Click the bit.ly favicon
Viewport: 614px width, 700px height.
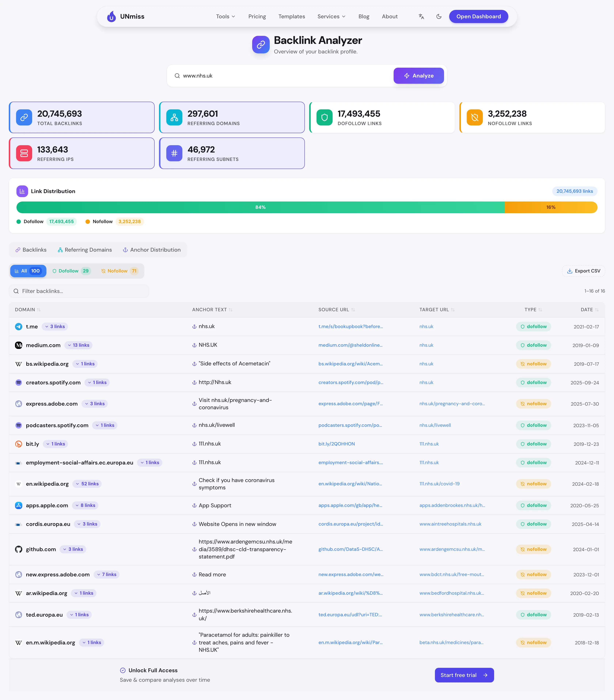click(x=18, y=444)
